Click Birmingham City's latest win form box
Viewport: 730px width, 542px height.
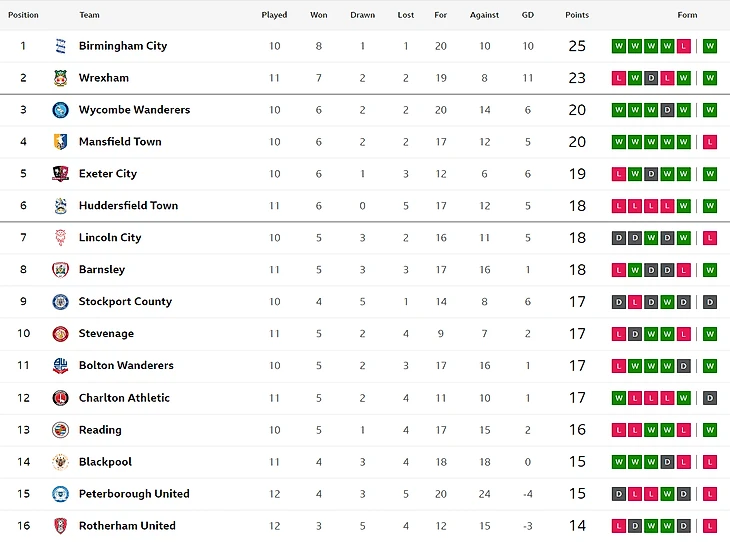coord(710,46)
